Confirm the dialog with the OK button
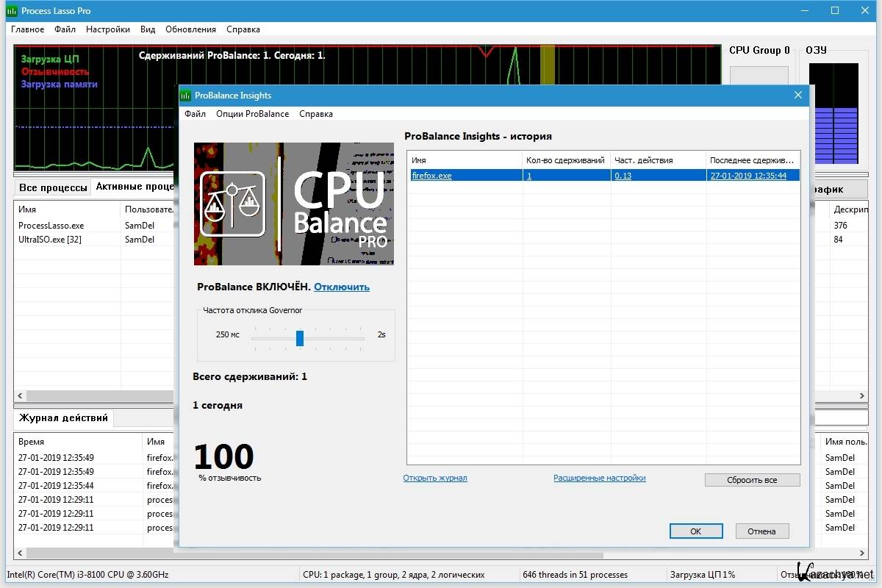882x588 pixels. point(695,531)
